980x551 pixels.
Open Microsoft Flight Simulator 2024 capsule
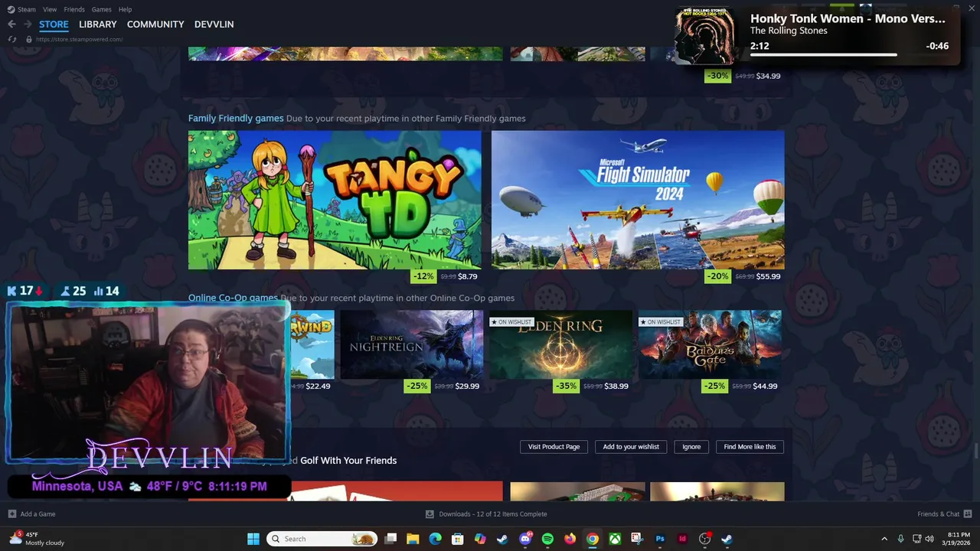(x=638, y=200)
